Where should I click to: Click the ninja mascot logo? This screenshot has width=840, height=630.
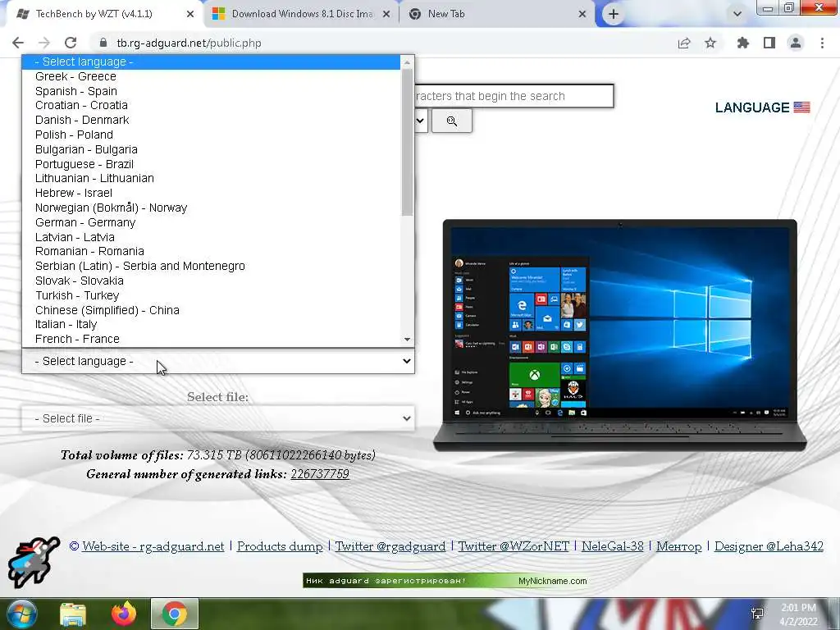tap(33, 561)
